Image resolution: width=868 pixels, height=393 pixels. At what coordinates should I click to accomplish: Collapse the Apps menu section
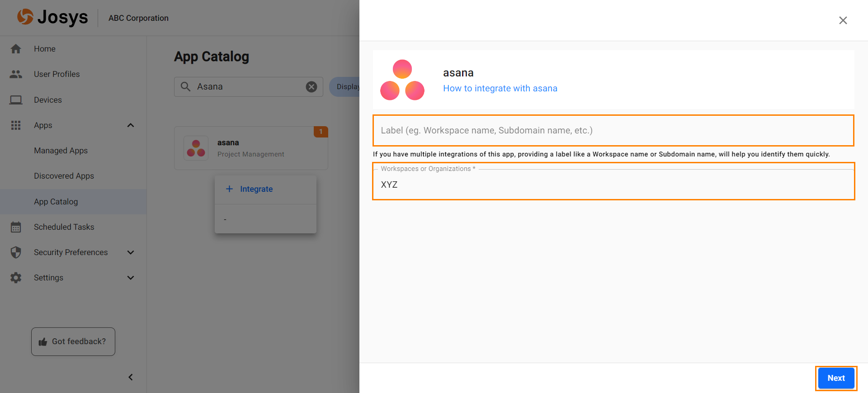click(131, 125)
